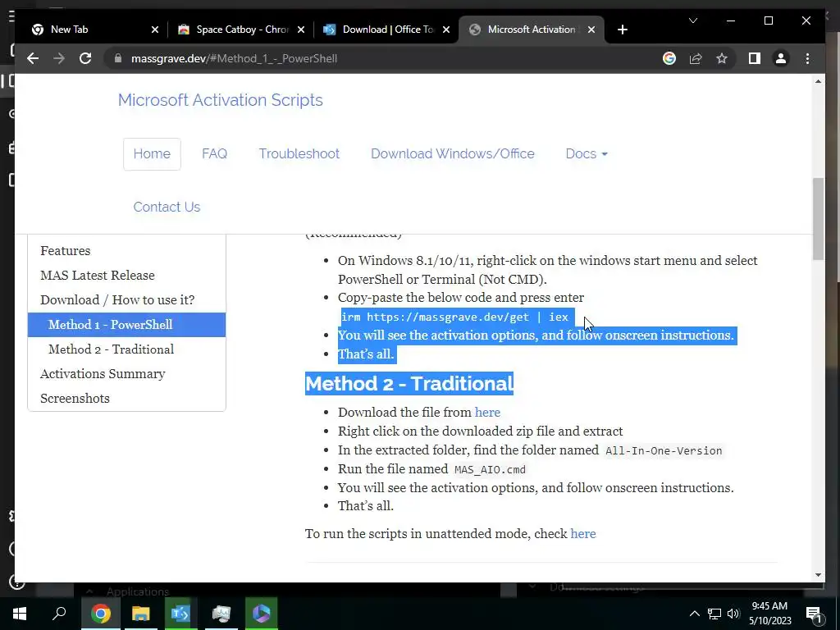This screenshot has width=840, height=630.
Task: Click the green-highlighted taskbar app icon
Action: [x=261, y=614]
